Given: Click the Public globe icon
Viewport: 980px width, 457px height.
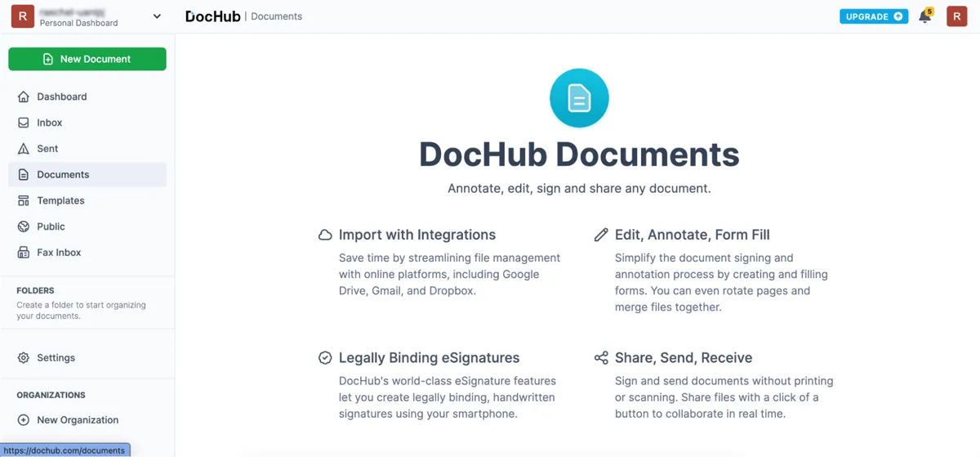Looking at the screenshot, I should [x=24, y=226].
